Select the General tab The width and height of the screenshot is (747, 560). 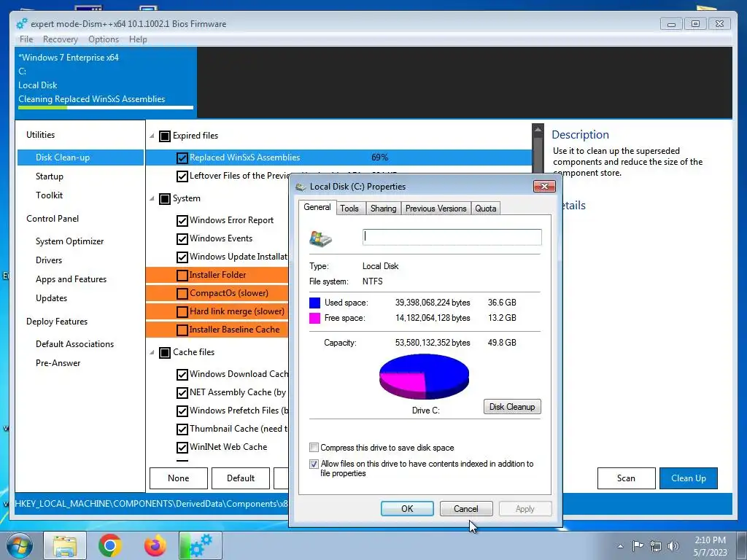[x=317, y=207]
